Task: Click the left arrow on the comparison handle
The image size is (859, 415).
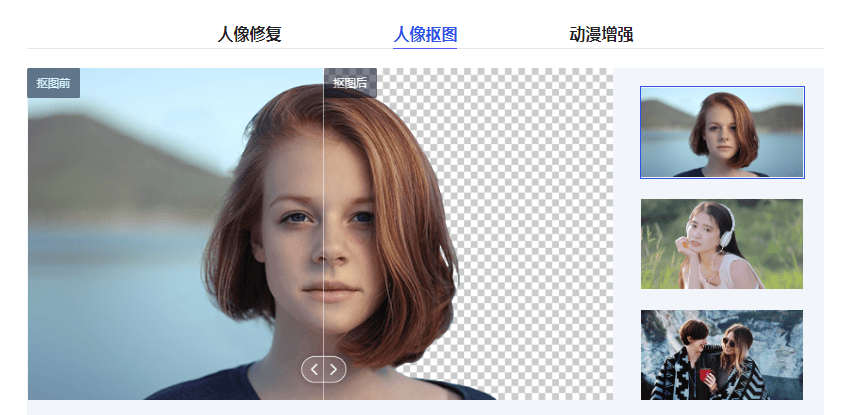Action: click(314, 369)
